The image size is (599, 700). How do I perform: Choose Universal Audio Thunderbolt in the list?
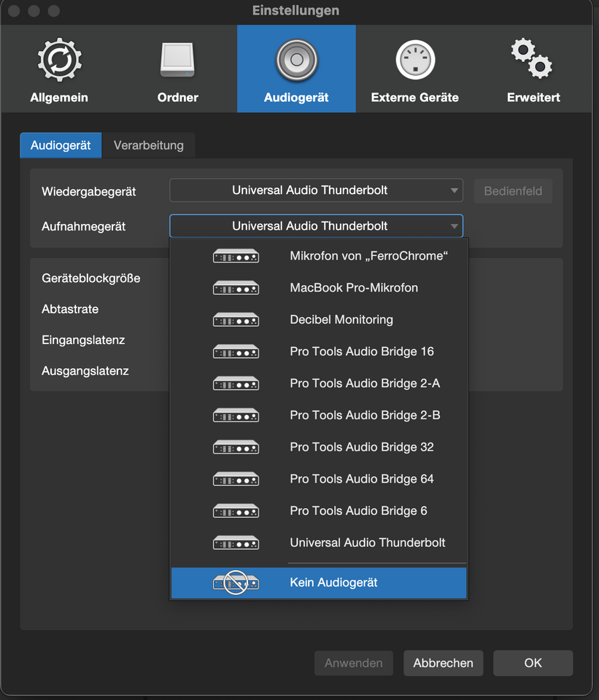pyautogui.click(x=319, y=542)
